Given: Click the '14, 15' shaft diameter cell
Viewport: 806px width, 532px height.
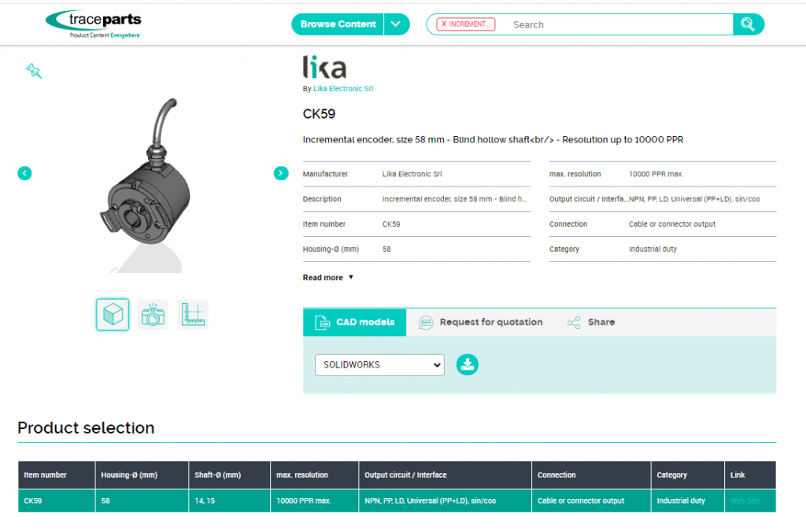Looking at the screenshot, I should (x=229, y=501).
